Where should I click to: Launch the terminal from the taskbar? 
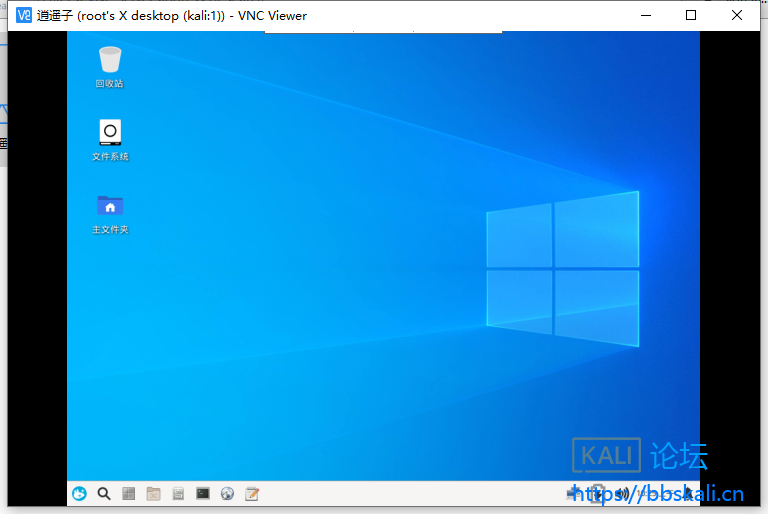[x=203, y=493]
